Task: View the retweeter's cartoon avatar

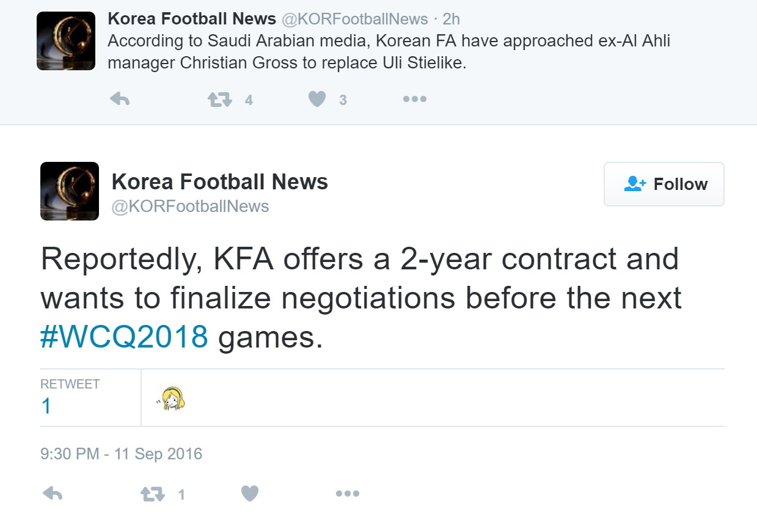Action: tap(174, 399)
